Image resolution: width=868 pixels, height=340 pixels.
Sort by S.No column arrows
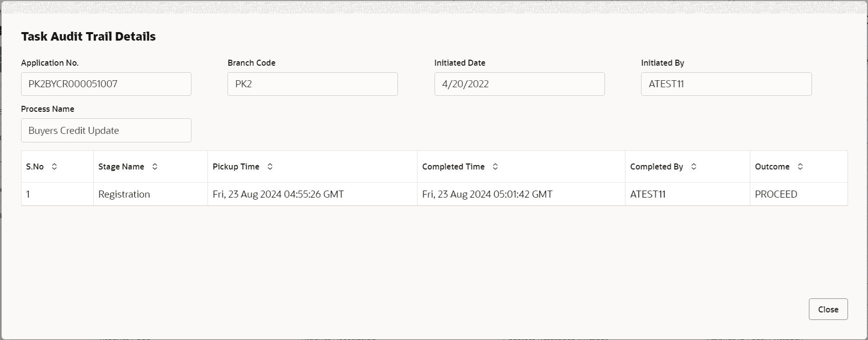tap(54, 166)
